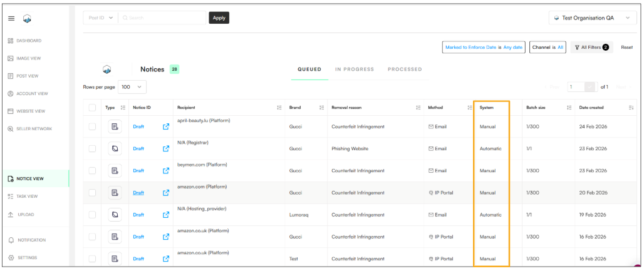Open Upload from the sidebar
The image size is (644, 271).
point(21,214)
